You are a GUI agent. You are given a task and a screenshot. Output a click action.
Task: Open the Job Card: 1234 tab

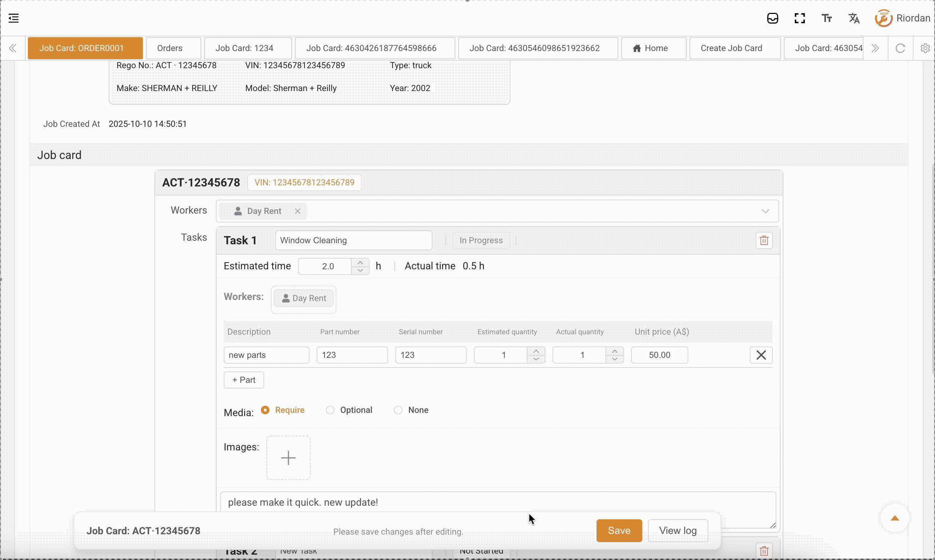click(247, 48)
